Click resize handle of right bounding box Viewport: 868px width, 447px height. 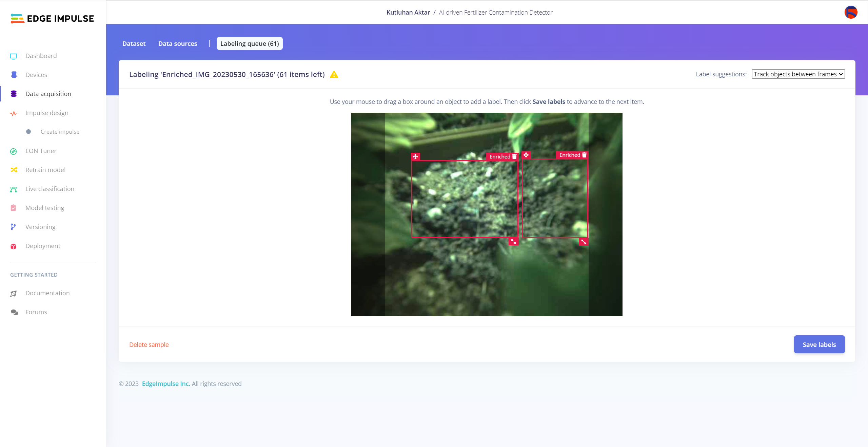click(x=584, y=242)
